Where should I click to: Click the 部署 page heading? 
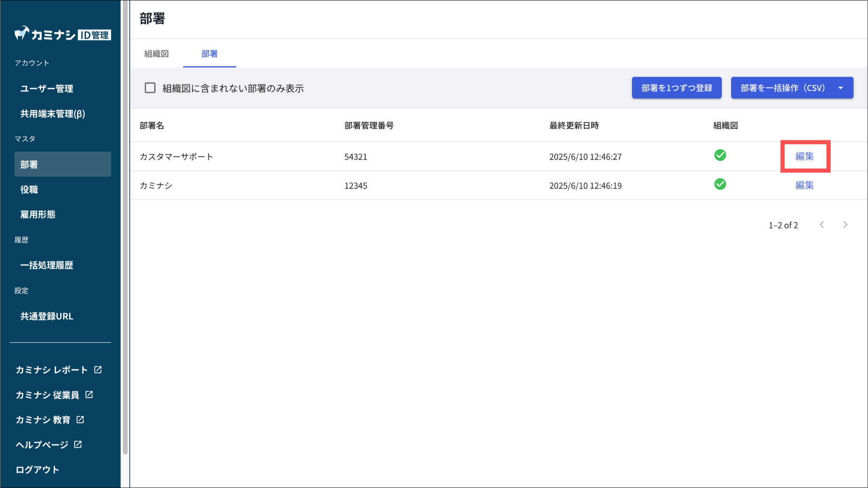point(152,19)
